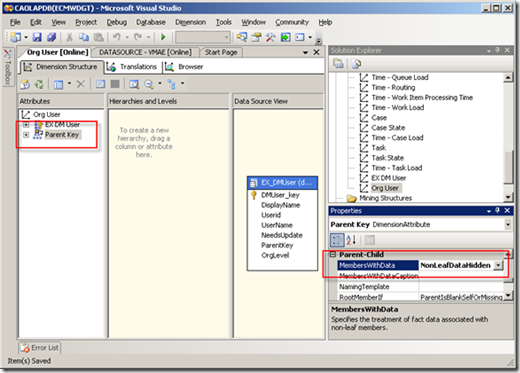This screenshot has height=373, width=520.
Task: Sort properties alphabetically with A-Z icon
Action: point(351,240)
